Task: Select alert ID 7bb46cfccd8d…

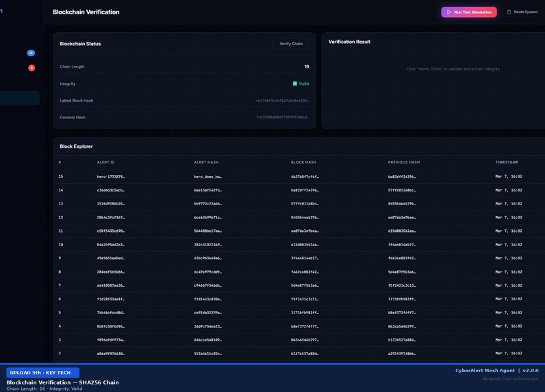Action: 110,313
